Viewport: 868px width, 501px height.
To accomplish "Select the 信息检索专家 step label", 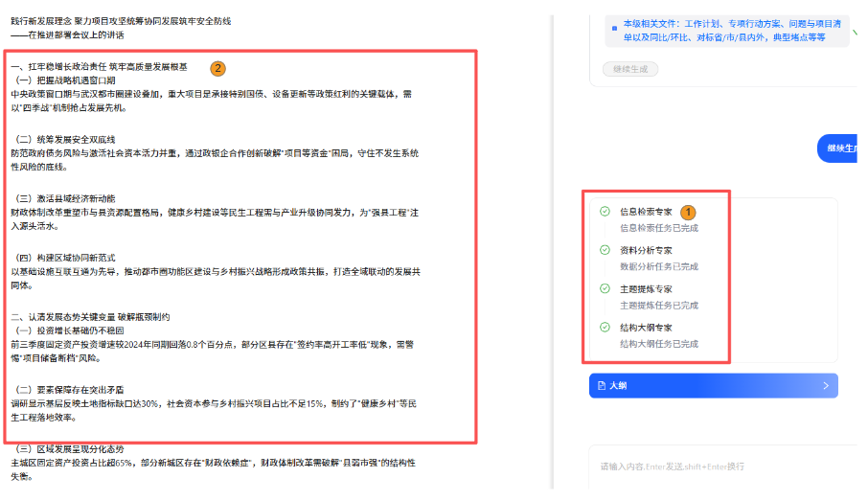I will [646, 211].
